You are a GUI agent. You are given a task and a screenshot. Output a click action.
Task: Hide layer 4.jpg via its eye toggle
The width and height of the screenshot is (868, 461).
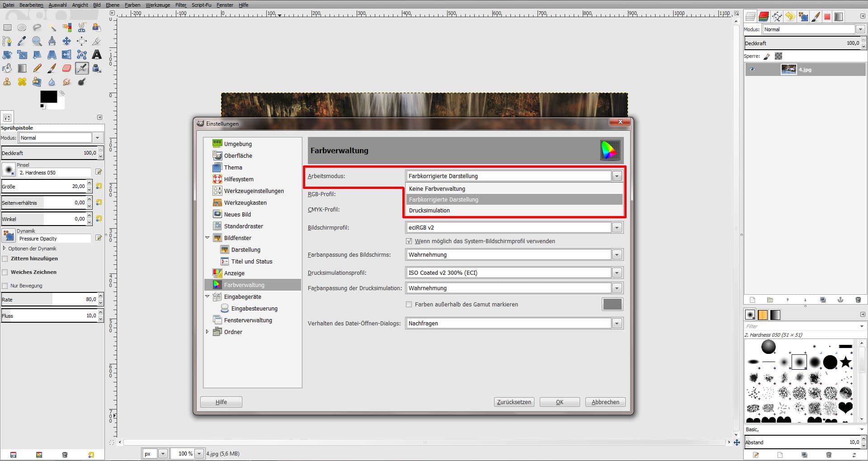(752, 69)
